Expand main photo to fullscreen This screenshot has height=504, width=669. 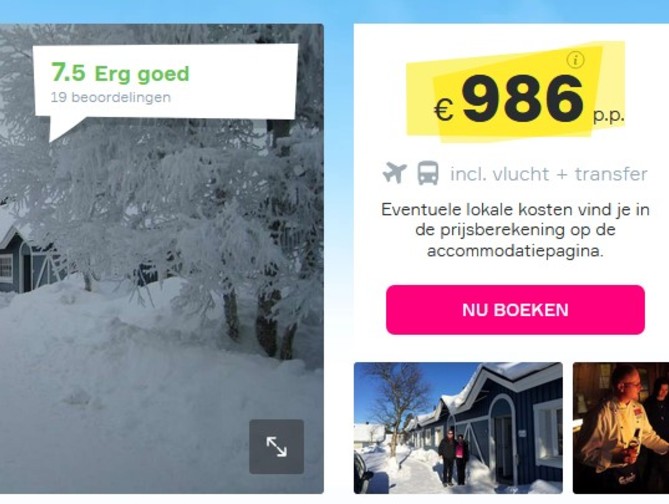(276, 446)
